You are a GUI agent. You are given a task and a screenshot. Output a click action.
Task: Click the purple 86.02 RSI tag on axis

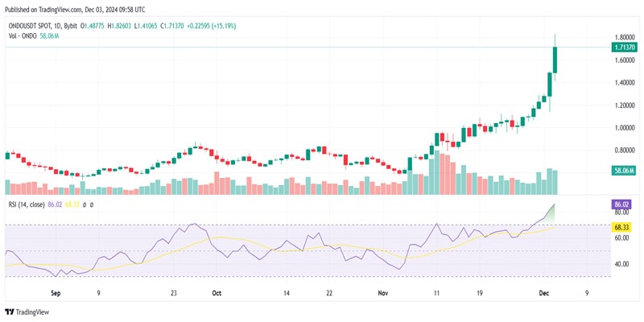click(623, 203)
